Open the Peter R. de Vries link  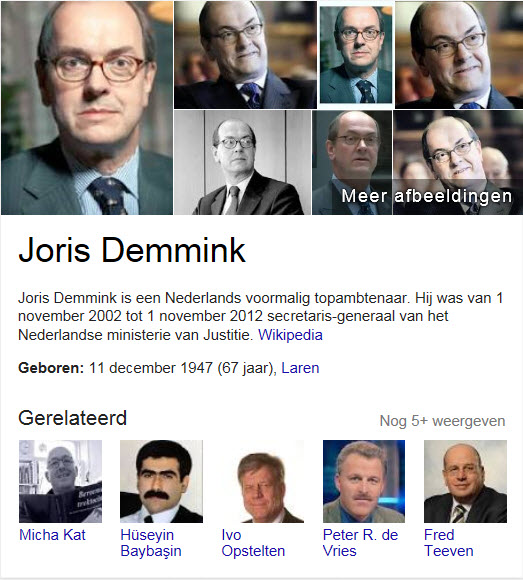click(x=360, y=543)
